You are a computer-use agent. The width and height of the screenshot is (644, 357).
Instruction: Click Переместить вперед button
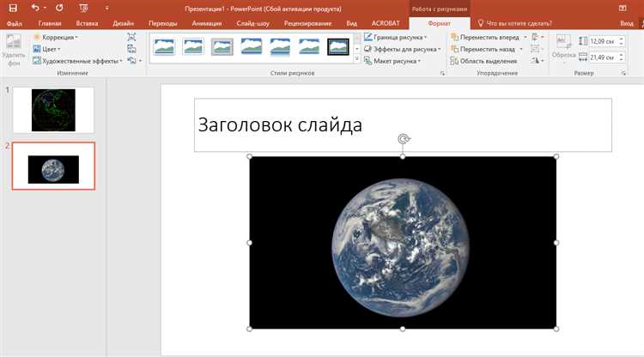click(488, 38)
